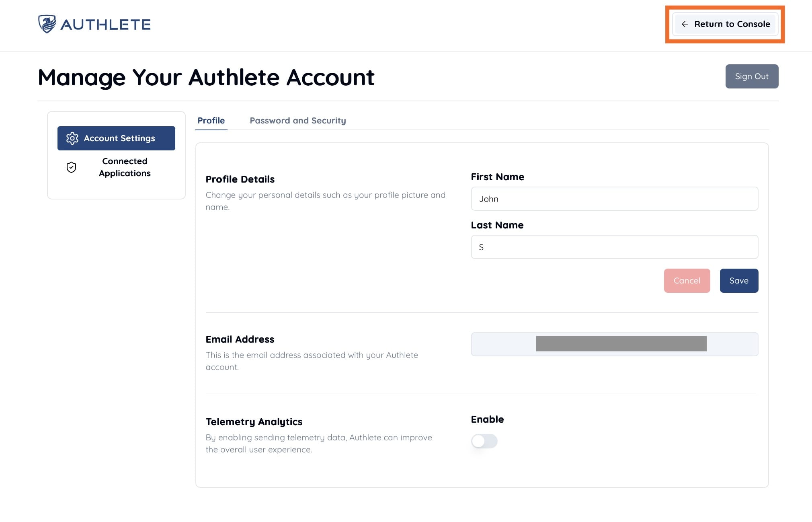Open Connected Applications in the sidebar
This screenshot has height=522, width=812.
pyautogui.click(x=125, y=167)
